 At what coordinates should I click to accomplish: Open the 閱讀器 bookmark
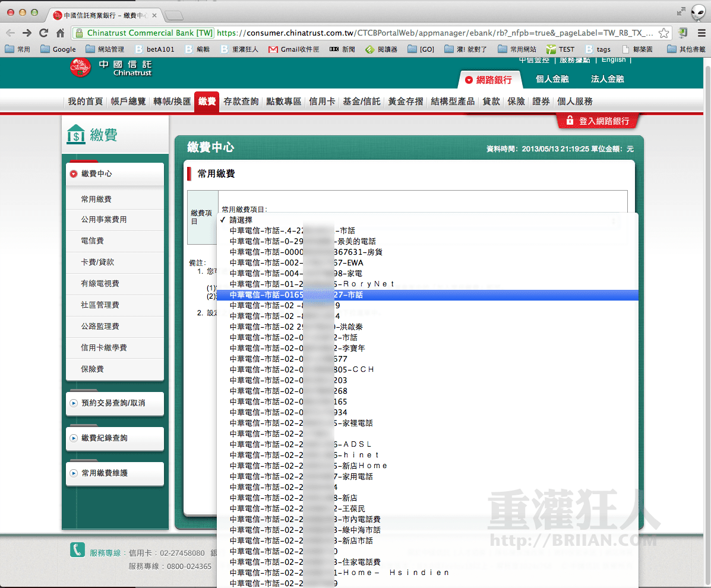pyautogui.click(x=381, y=49)
